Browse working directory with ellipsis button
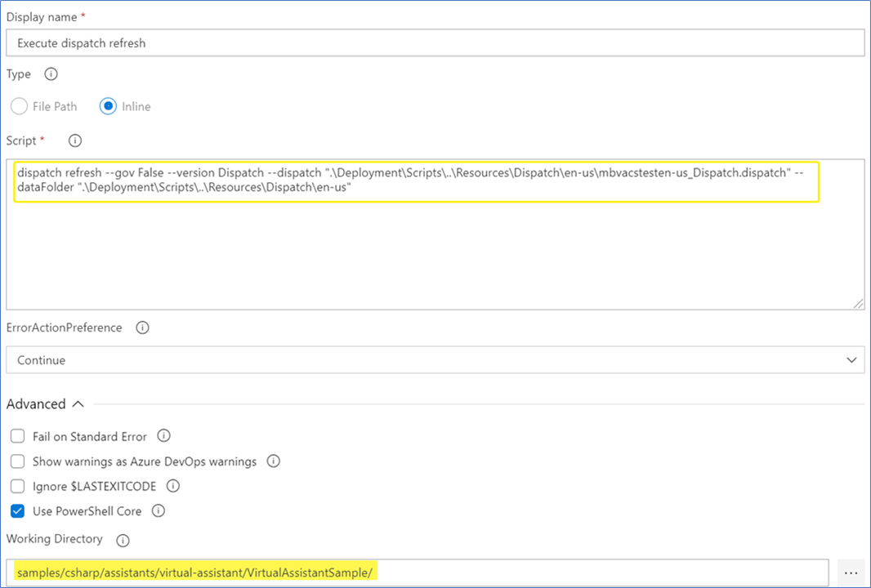Screen dimensions: 871x588 [851, 572]
